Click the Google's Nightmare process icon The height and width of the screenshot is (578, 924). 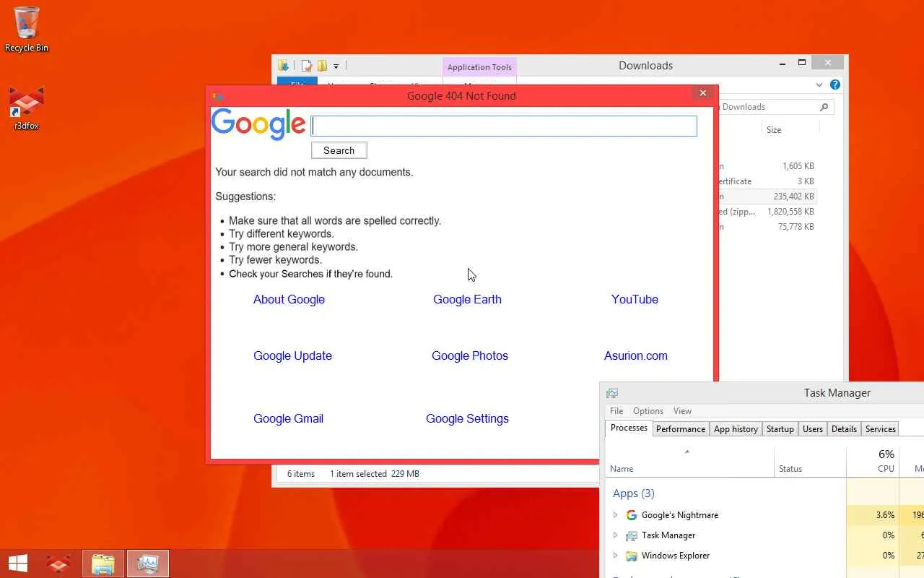pyautogui.click(x=632, y=515)
